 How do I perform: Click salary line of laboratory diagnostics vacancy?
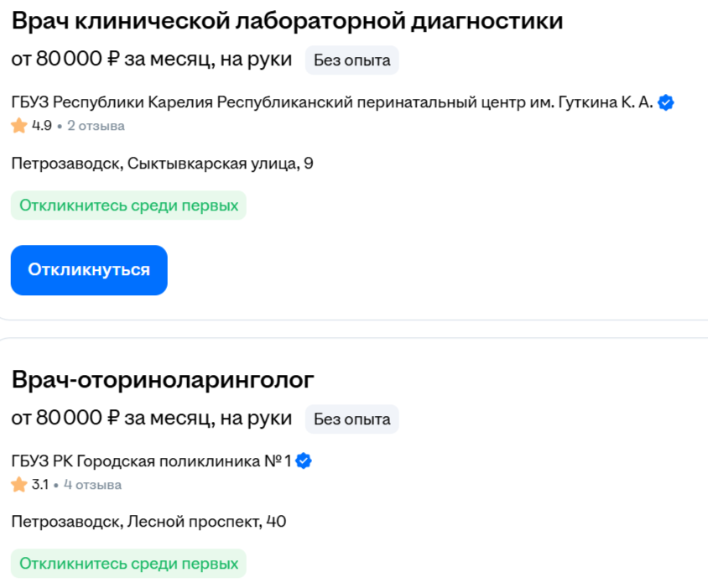151,60
